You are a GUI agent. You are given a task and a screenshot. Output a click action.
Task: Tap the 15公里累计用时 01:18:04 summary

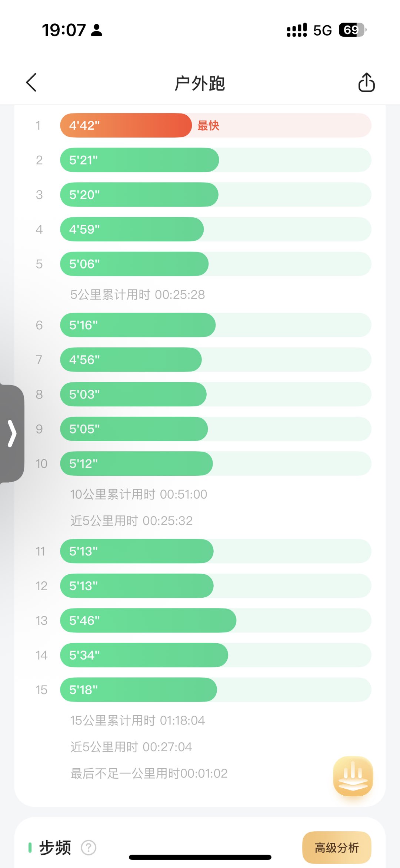click(x=137, y=720)
